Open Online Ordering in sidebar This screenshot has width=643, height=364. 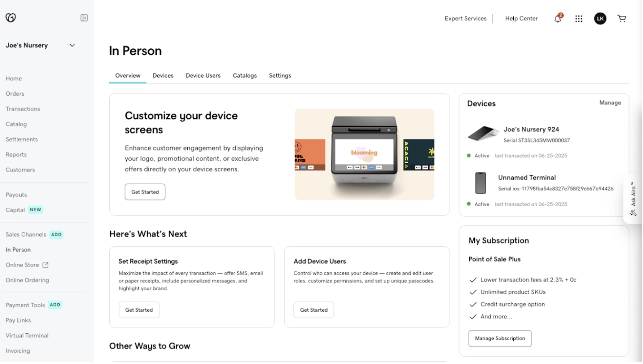click(x=27, y=281)
